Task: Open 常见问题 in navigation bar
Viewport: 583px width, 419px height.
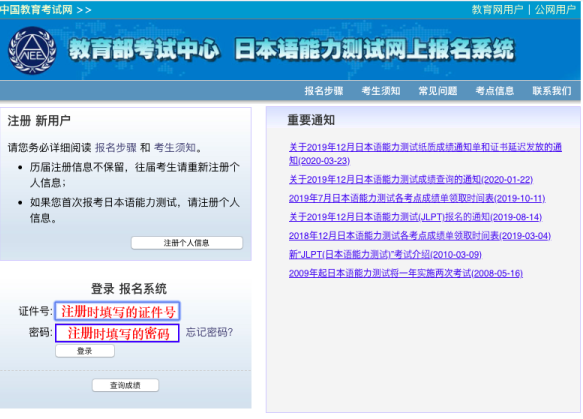Action: pyautogui.click(x=438, y=91)
